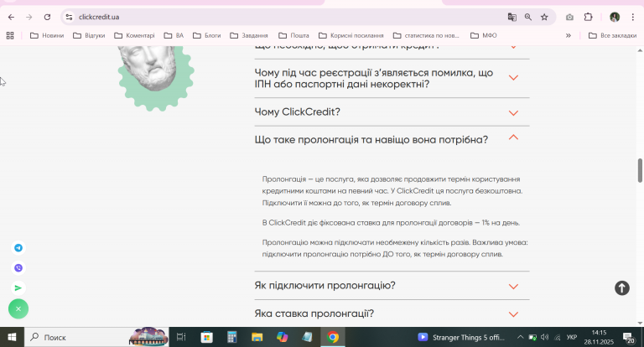
Task: Open the notepad app on taskbar
Action: (307, 337)
